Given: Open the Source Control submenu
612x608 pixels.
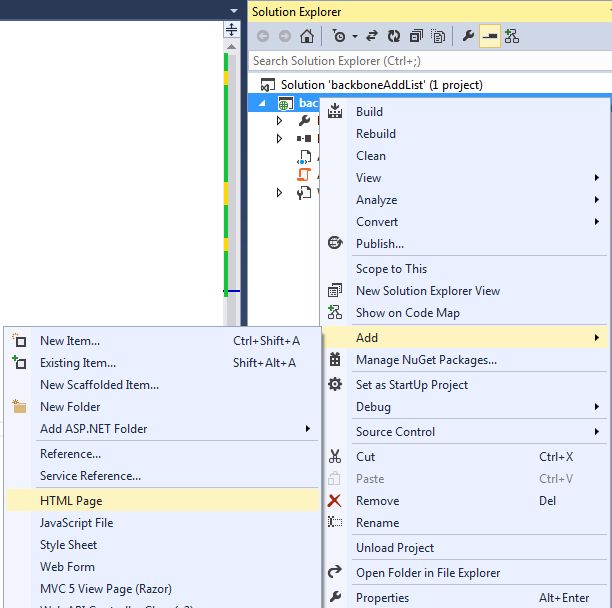Looking at the screenshot, I should 464,432.
